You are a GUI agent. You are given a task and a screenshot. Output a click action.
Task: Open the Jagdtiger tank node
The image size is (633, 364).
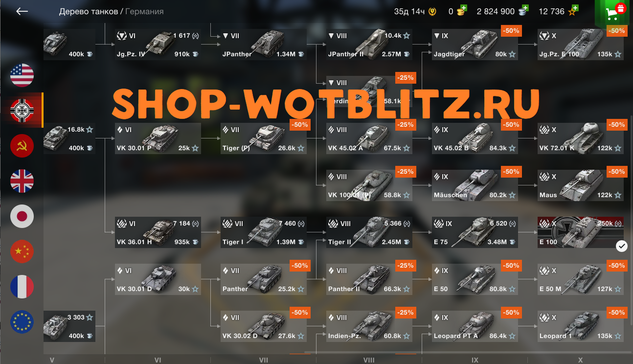tap(475, 45)
